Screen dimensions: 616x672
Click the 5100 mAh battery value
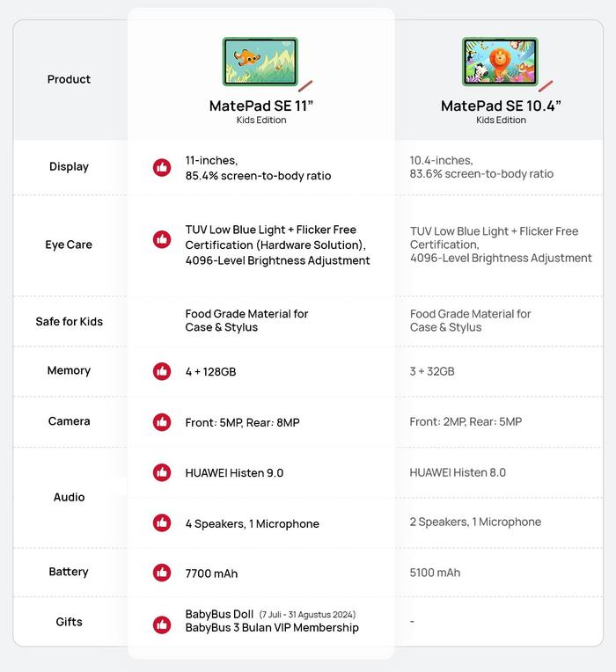435,573
